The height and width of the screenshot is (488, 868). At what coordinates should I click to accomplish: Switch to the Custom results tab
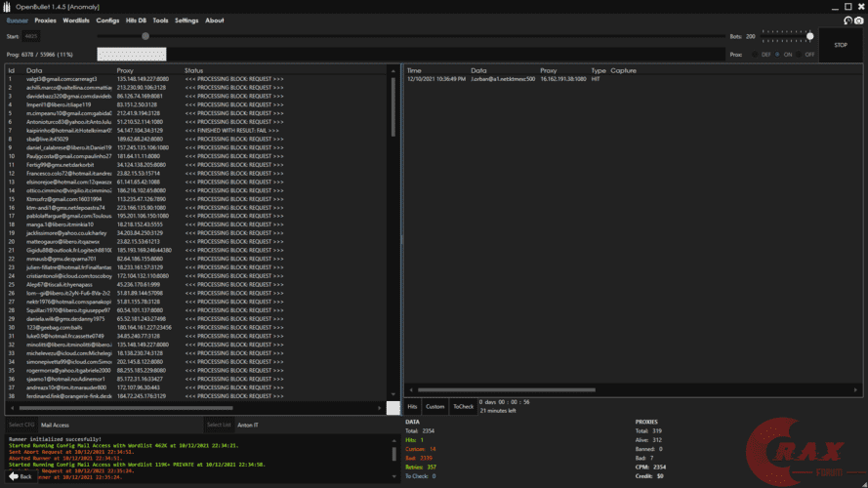[435, 406]
